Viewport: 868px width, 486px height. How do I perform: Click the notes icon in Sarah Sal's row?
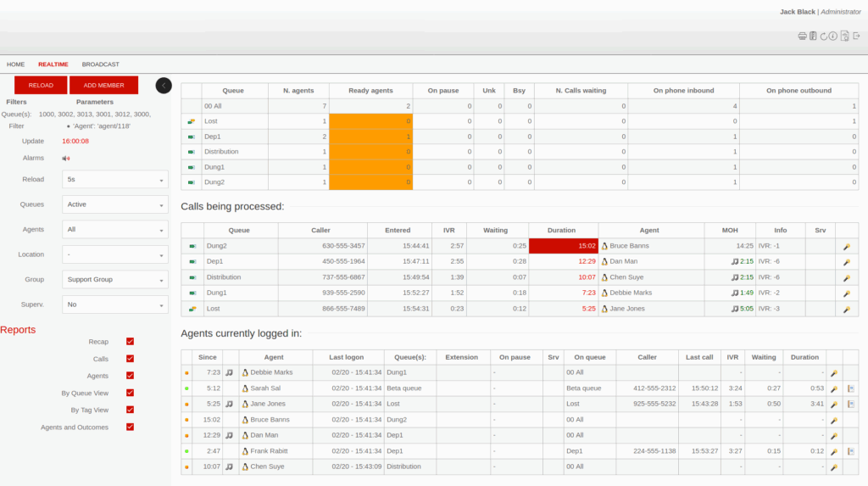coord(850,388)
